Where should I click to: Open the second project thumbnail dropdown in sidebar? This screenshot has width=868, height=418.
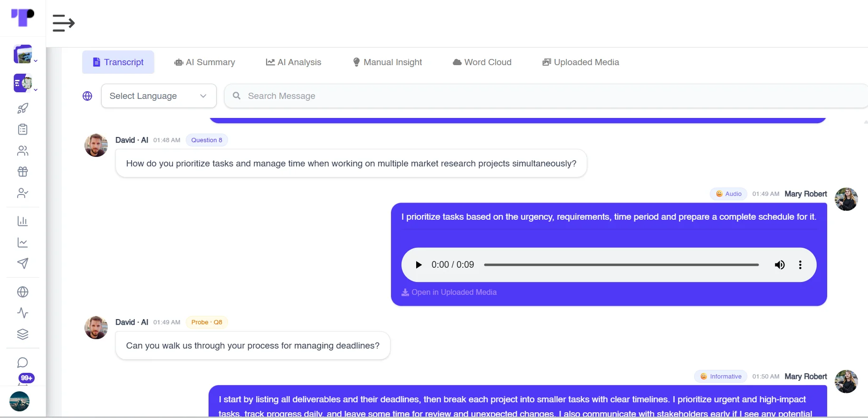25,83
